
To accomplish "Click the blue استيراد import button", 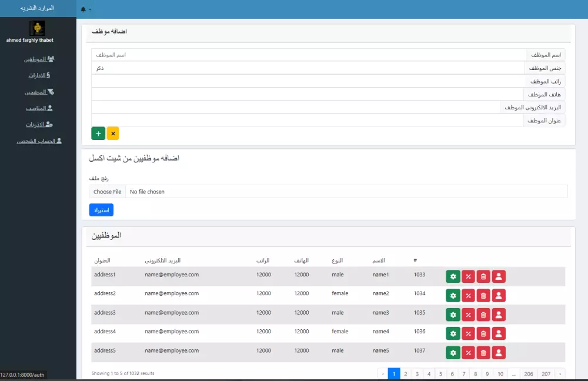I will pos(101,210).
